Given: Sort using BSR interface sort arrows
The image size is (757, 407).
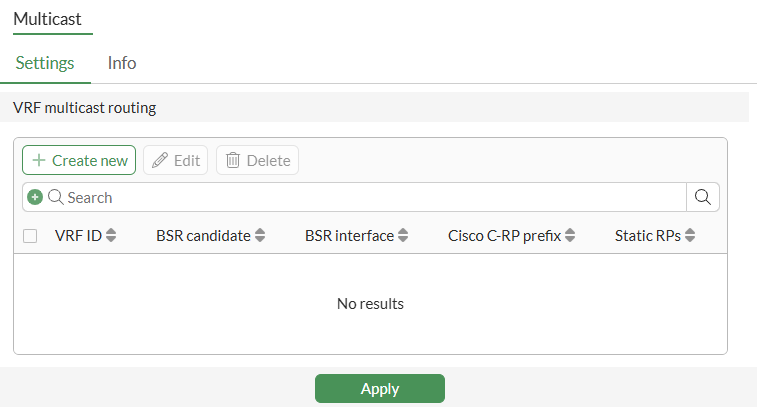Looking at the screenshot, I should (403, 236).
